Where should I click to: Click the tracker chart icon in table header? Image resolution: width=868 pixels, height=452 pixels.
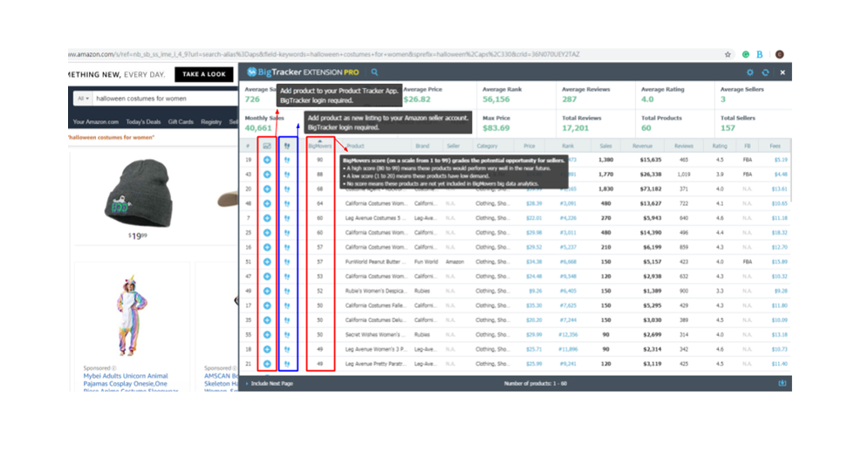pos(267,147)
